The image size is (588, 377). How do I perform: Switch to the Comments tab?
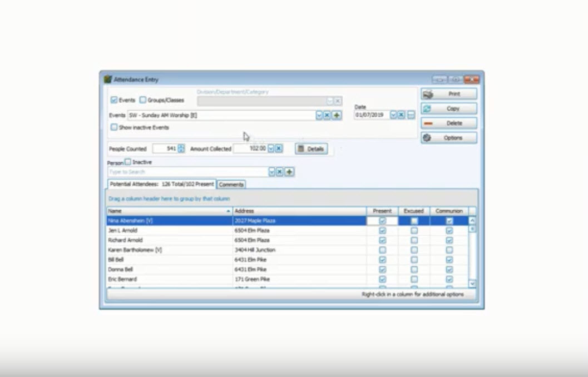(x=231, y=184)
